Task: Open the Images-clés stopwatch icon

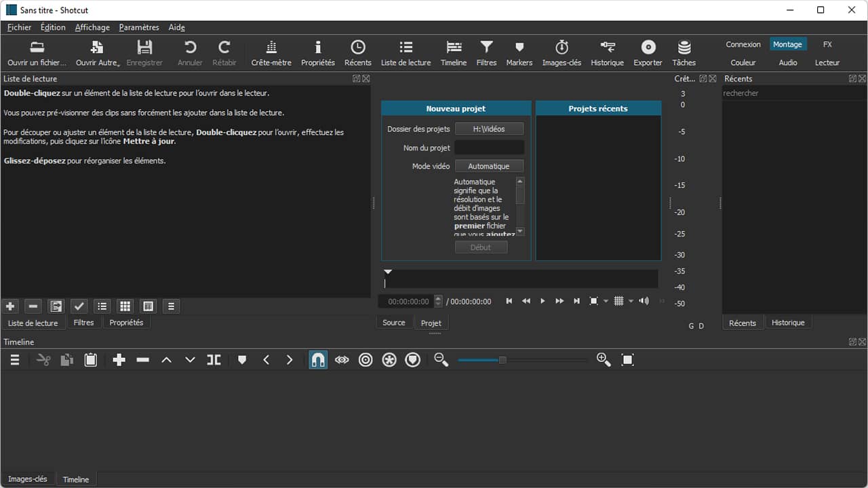Action: tap(561, 54)
